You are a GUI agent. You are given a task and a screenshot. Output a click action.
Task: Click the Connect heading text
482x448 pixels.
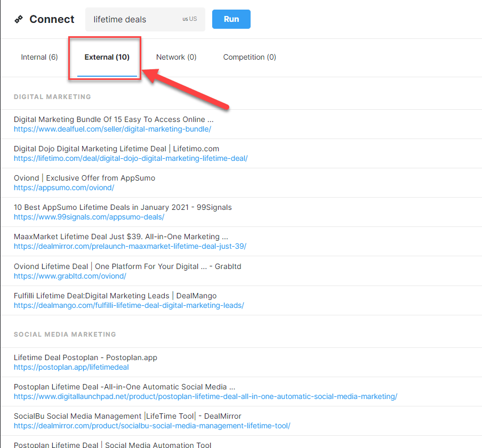pos(52,19)
